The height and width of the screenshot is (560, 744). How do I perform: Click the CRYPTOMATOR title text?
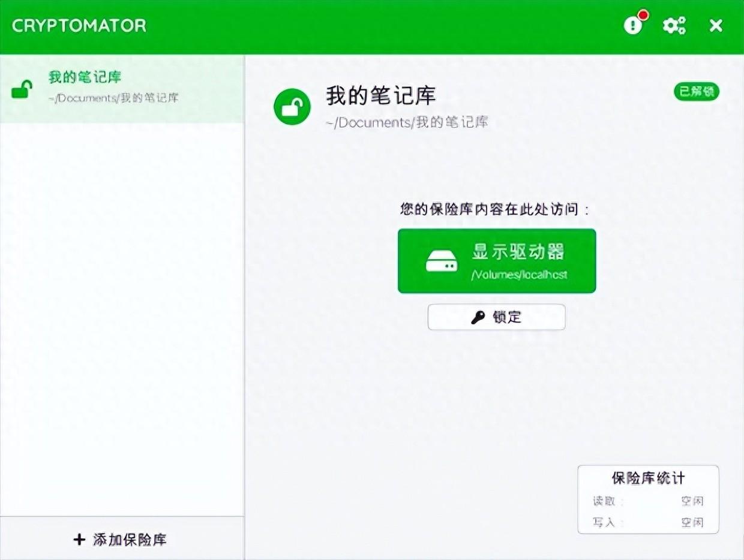point(79,26)
